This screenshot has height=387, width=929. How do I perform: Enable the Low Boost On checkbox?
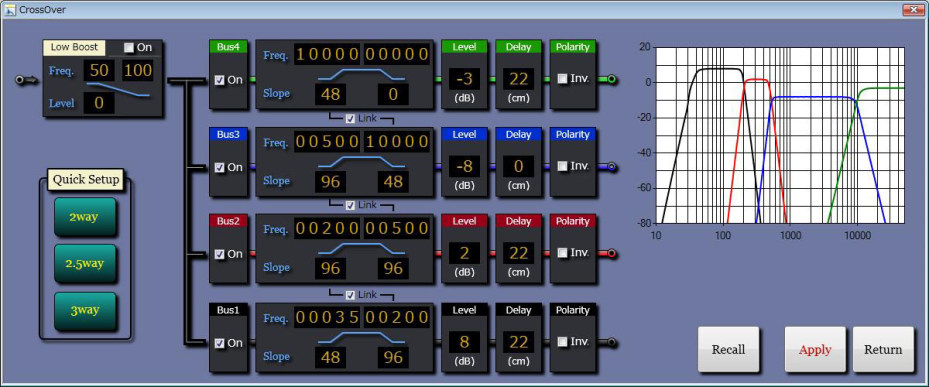[x=129, y=47]
